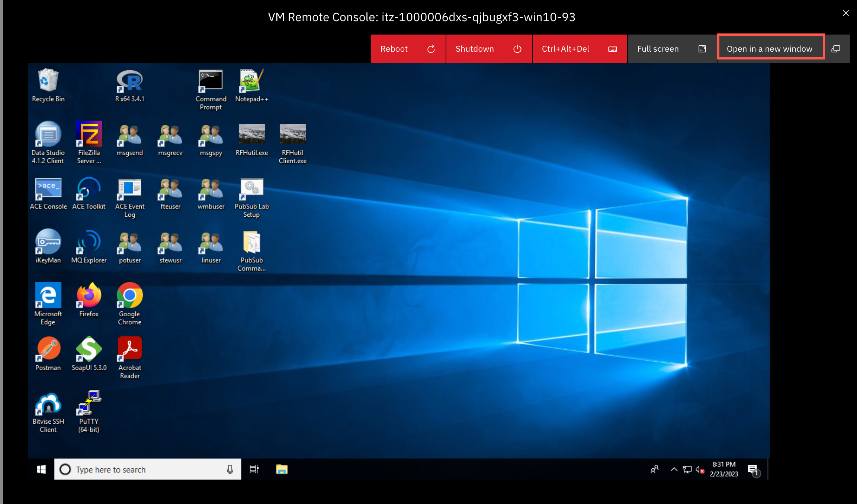This screenshot has height=504, width=857.
Task: Select the MQ Explorer desktop icon
Action: tap(89, 247)
